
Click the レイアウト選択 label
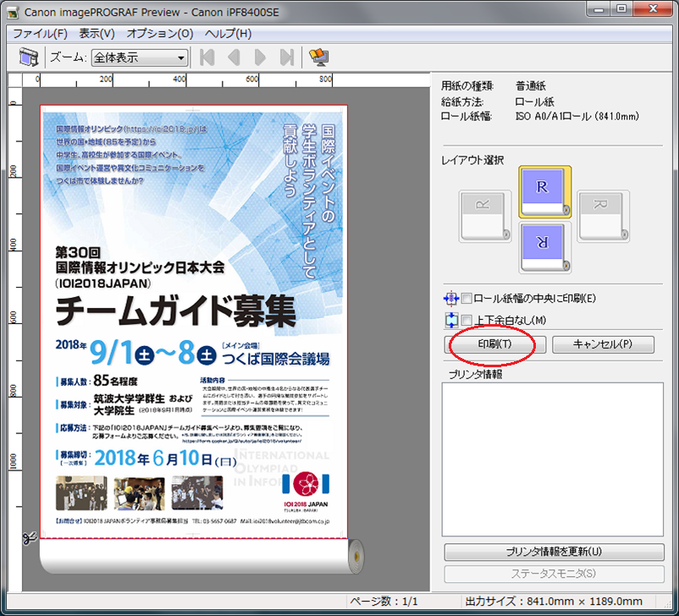(x=472, y=160)
